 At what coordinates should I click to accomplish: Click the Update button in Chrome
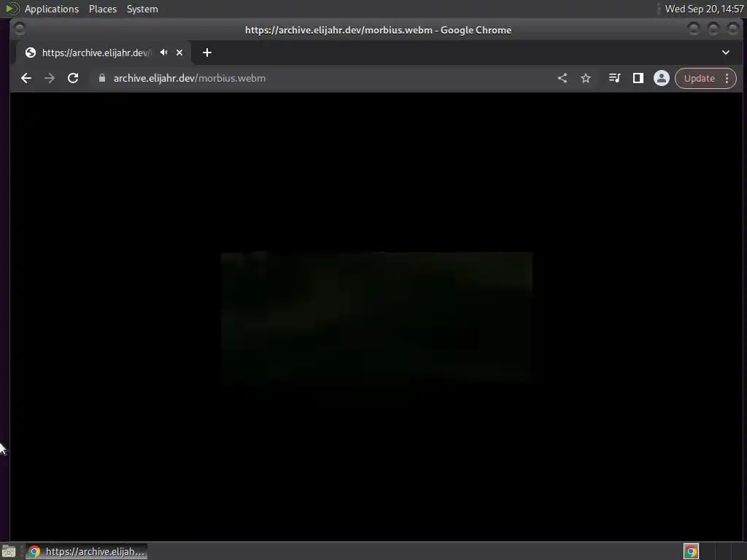699,78
